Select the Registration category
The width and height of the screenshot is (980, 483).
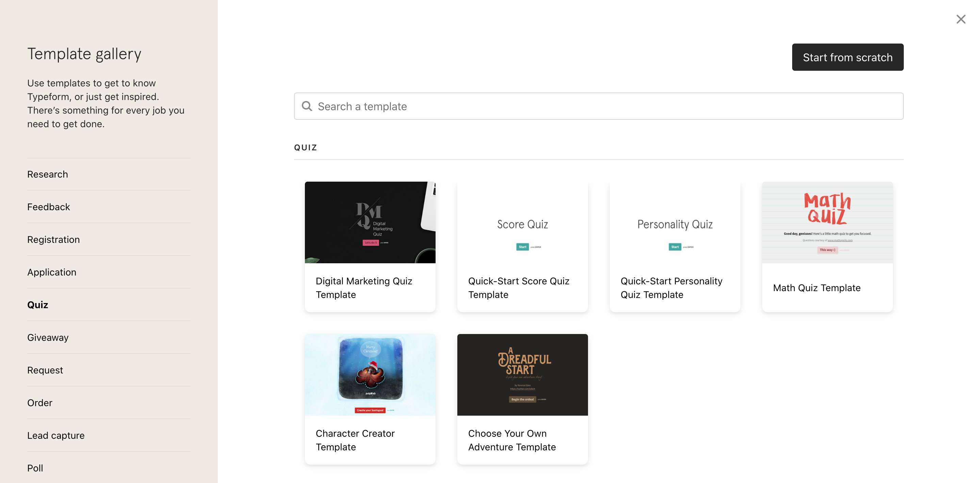[x=109, y=239]
